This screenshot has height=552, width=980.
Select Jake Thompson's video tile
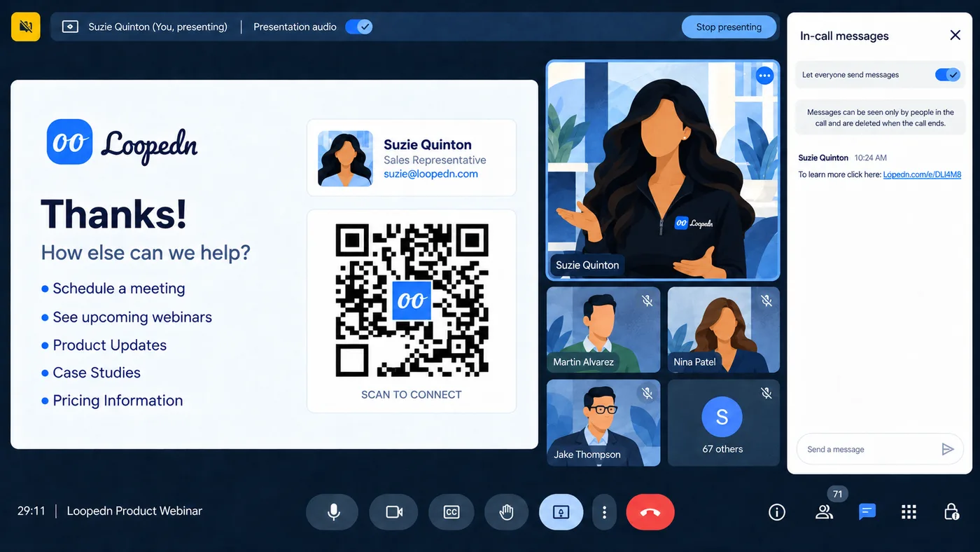[603, 422]
